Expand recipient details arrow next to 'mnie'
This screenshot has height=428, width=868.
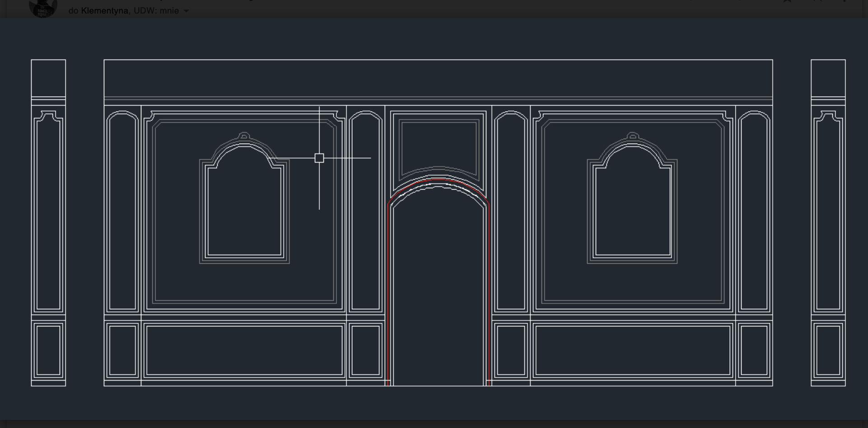(x=186, y=11)
